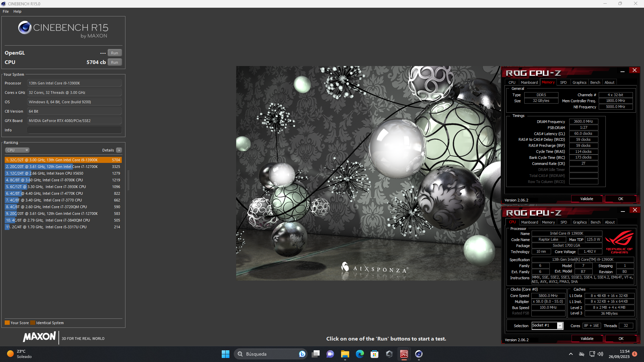The height and width of the screenshot is (362, 644).
Task: Open the File menu in Cinebench
Action: pyautogui.click(x=6, y=11)
